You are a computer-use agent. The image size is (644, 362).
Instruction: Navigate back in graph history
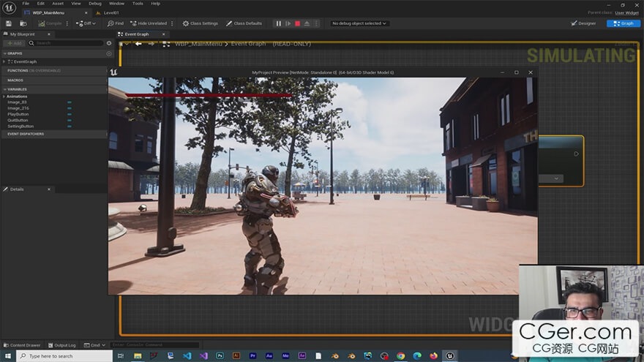point(138,43)
